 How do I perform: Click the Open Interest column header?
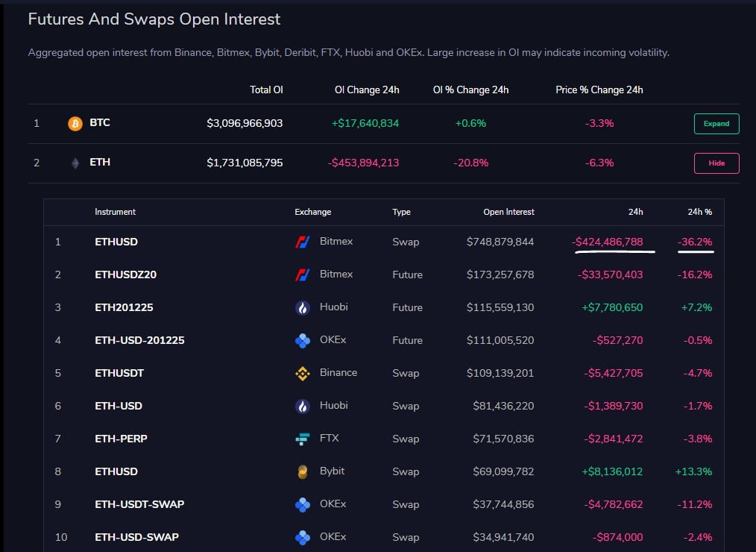point(508,212)
